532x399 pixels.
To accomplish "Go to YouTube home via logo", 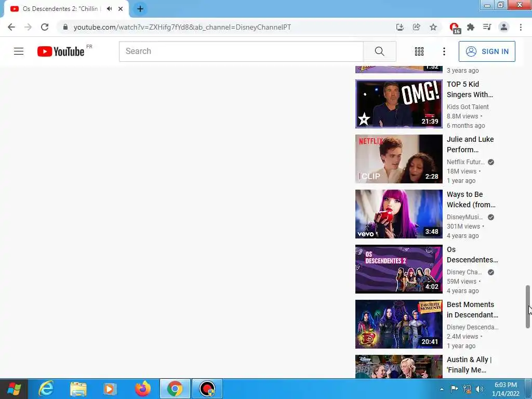I will click(61, 51).
